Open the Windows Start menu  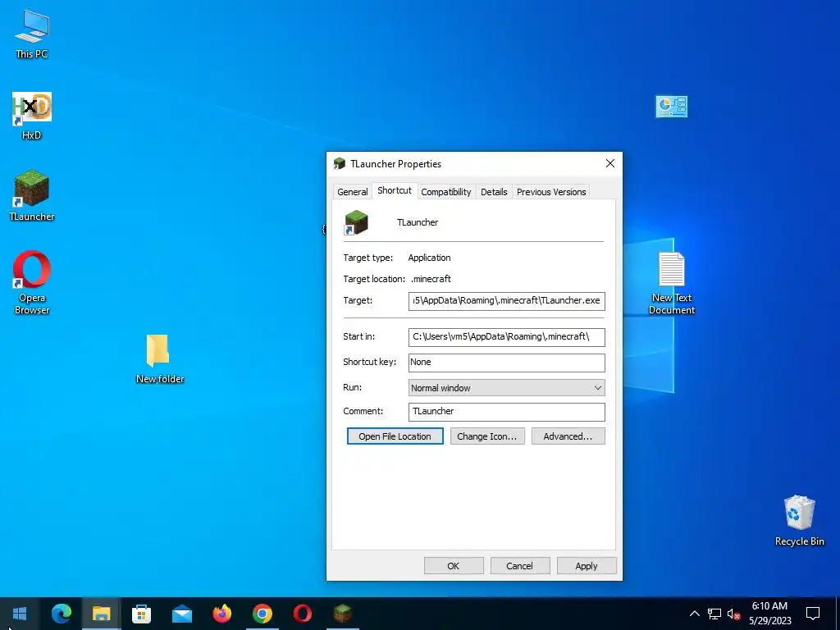coord(20,614)
